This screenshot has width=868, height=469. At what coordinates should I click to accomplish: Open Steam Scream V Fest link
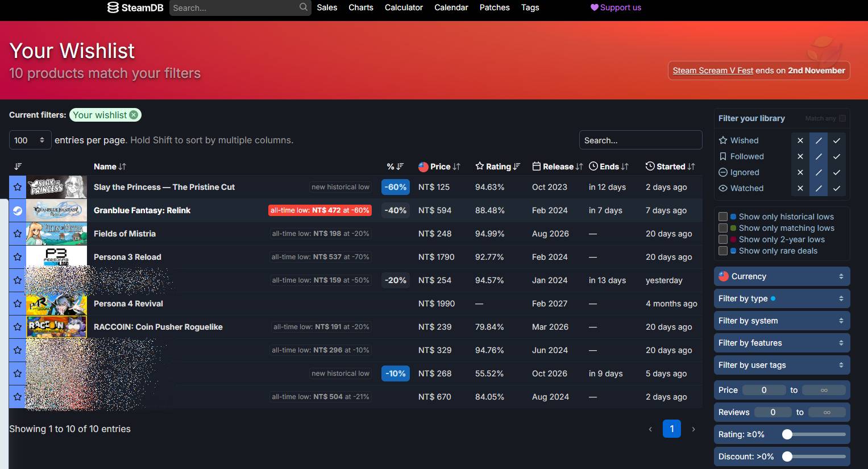point(713,70)
